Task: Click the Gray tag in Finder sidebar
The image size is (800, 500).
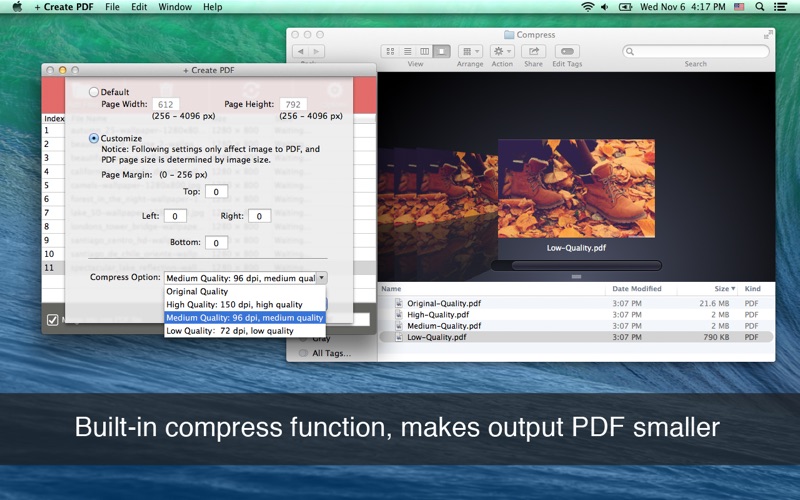Action: point(321,338)
